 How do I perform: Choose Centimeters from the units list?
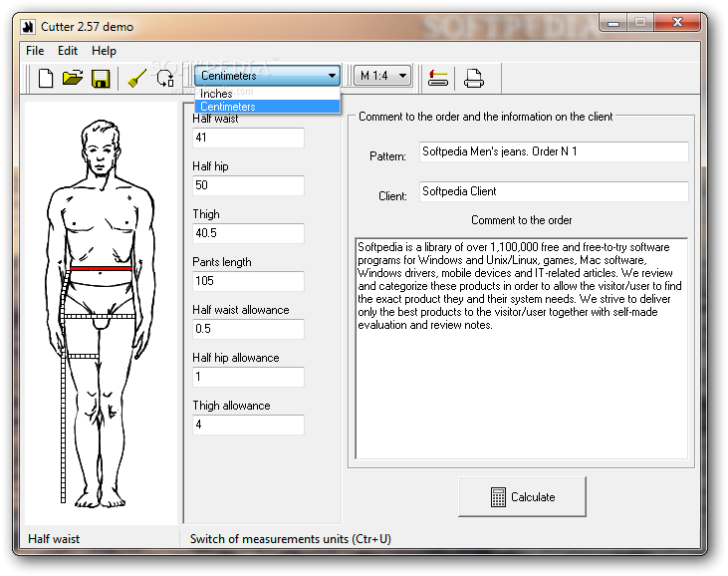(267, 107)
